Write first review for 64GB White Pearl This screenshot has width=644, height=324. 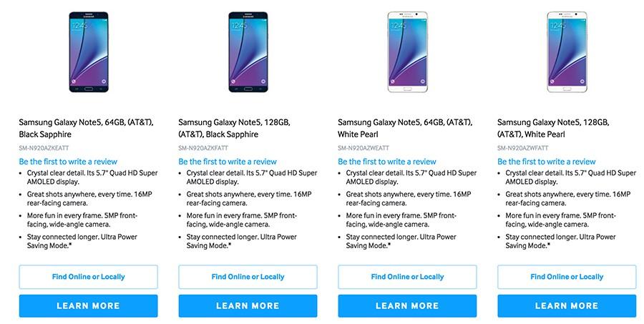(387, 162)
